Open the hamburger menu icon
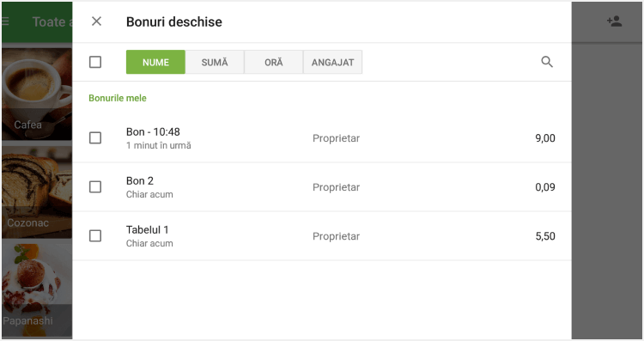This screenshot has height=341, width=644. click(5, 21)
